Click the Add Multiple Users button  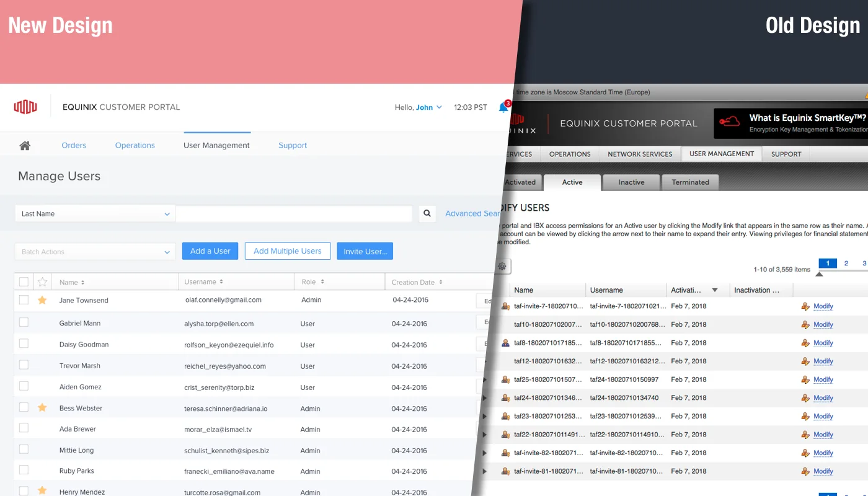click(x=288, y=251)
